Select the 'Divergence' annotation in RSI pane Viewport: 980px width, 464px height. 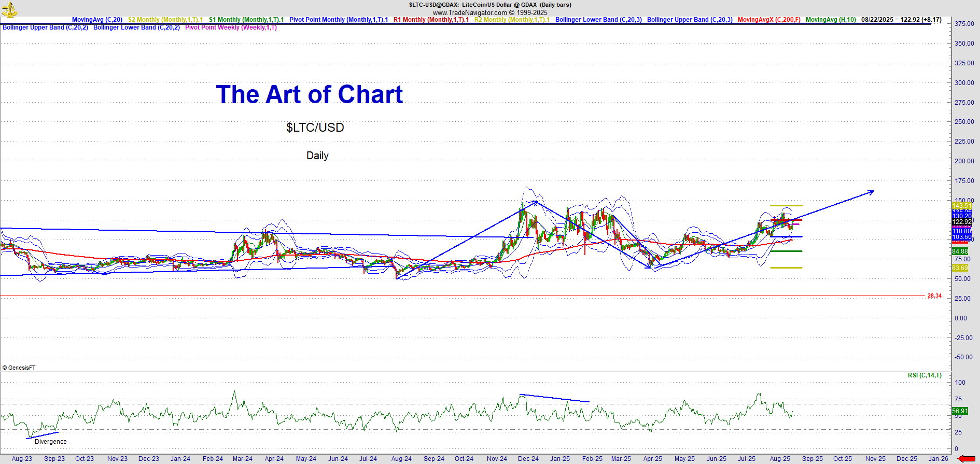pos(51,442)
